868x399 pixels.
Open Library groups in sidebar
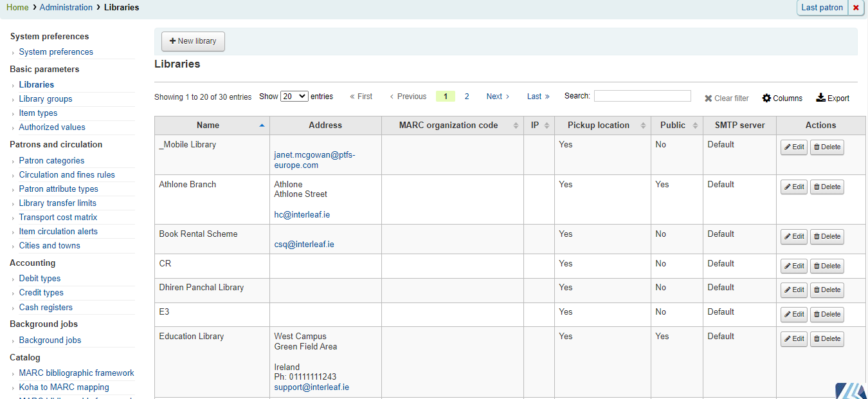tap(46, 99)
